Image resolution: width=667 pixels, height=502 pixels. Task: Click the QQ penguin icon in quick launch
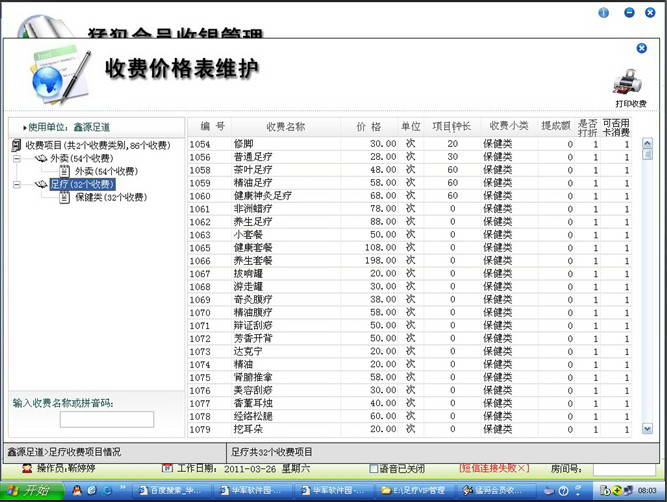tap(77, 491)
